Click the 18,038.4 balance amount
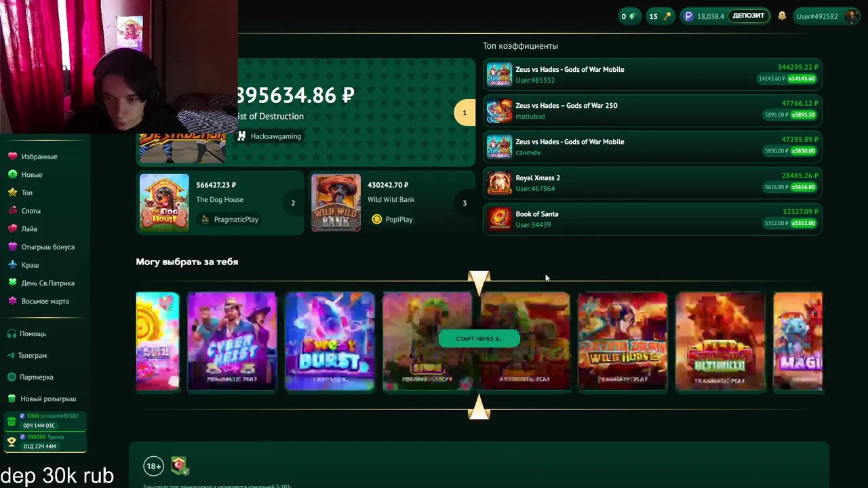Screen dimensions: 868x488 tap(711, 16)
